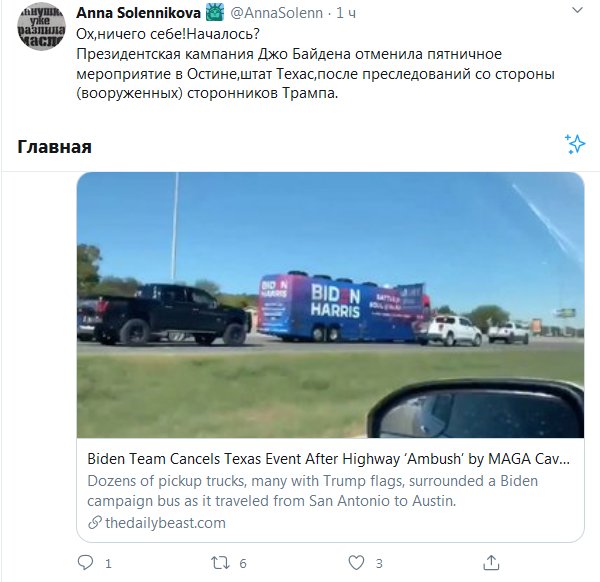Click the link chain icon beside thedailybeast.com
Screen dimensions: 600x582
tap(95, 523)
